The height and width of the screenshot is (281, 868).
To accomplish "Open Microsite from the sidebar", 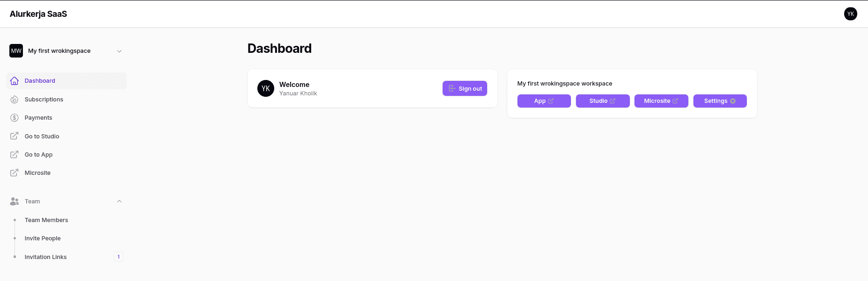I will coord(66,173).
